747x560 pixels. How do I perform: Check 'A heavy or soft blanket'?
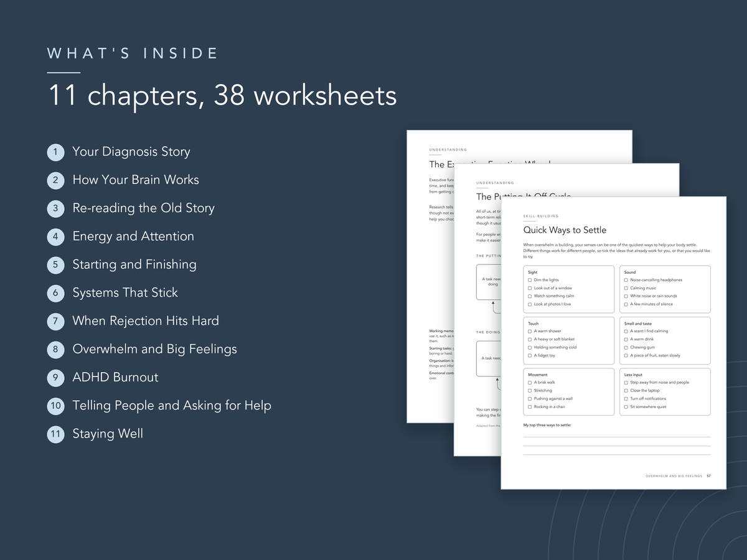pyautogui.click(x=530, y=339)
